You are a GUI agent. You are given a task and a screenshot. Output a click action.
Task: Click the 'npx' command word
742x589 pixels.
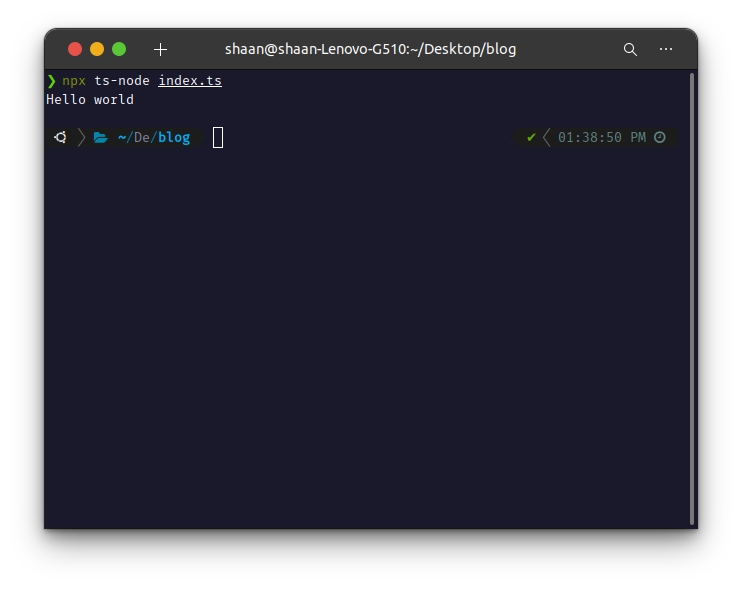[74, 81]
